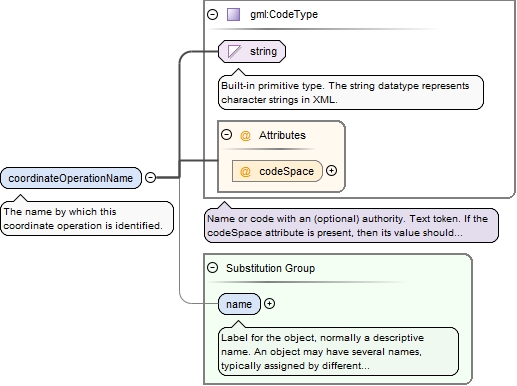Click the @ icon inside codeSpace
Viewport: 517px width, 386px height.
245,171
